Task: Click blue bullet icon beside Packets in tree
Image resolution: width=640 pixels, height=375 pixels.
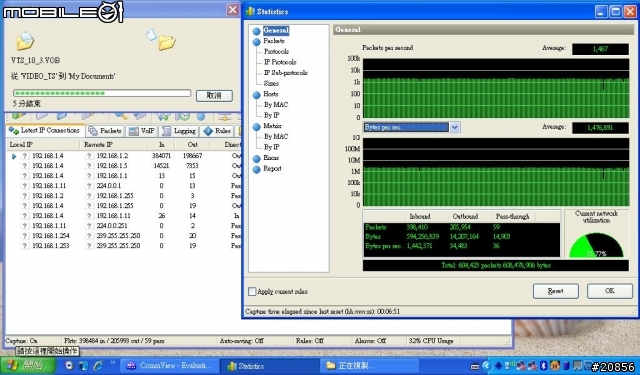Action: (256, 42)
